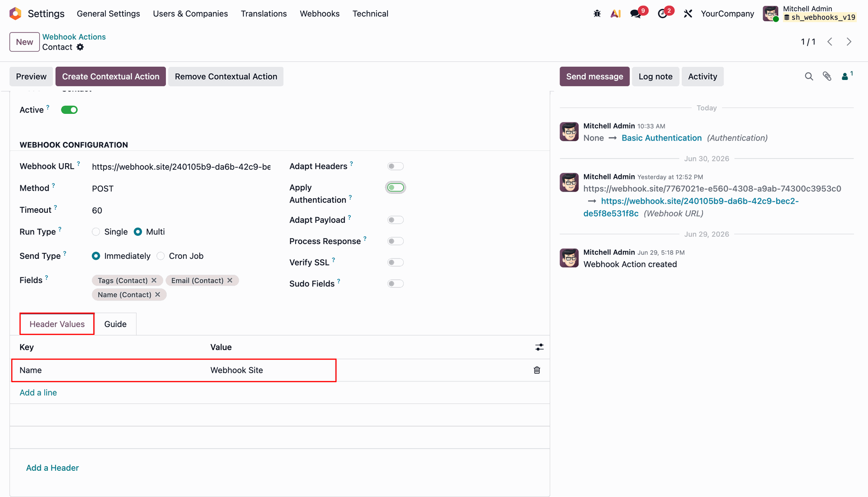The height and width of the screenshot is (497, 868).
Task: Edit the Webhook URL field
Action: point(181,167)
